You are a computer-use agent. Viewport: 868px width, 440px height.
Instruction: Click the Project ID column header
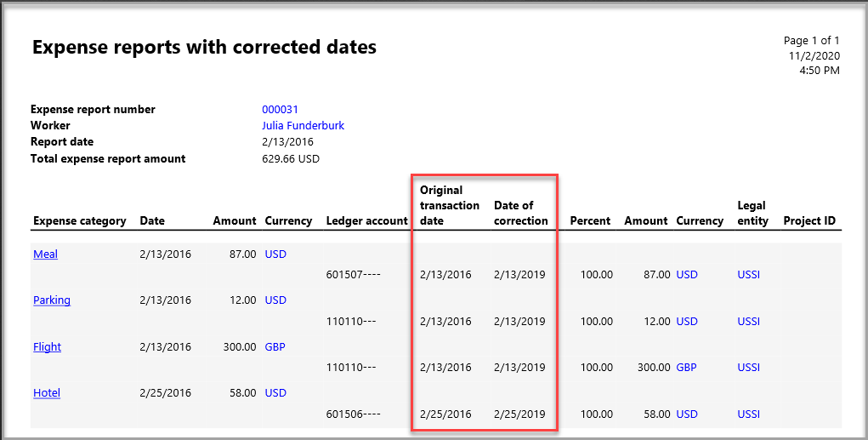(809, 221)
